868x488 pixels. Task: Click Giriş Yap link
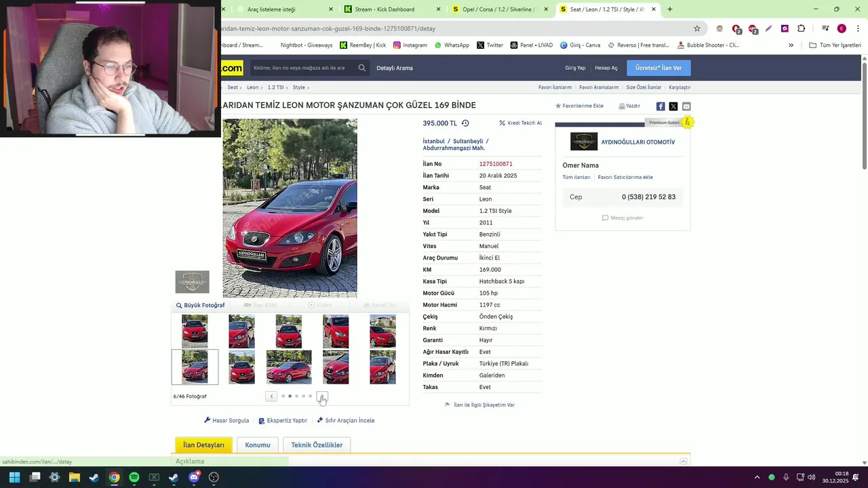pos(575,68)
